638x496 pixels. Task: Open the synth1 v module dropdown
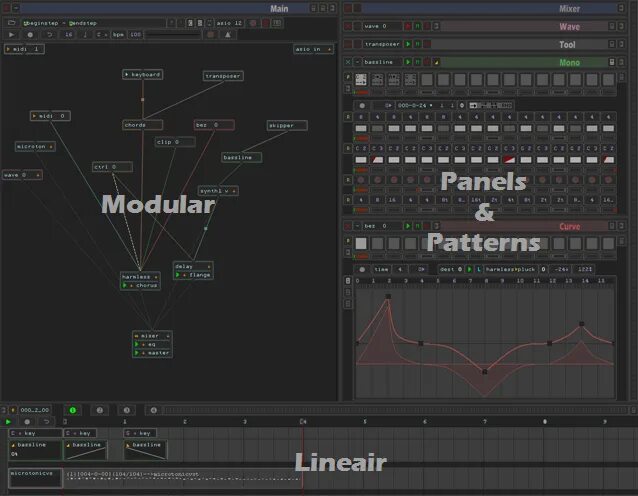coord(234,191)
